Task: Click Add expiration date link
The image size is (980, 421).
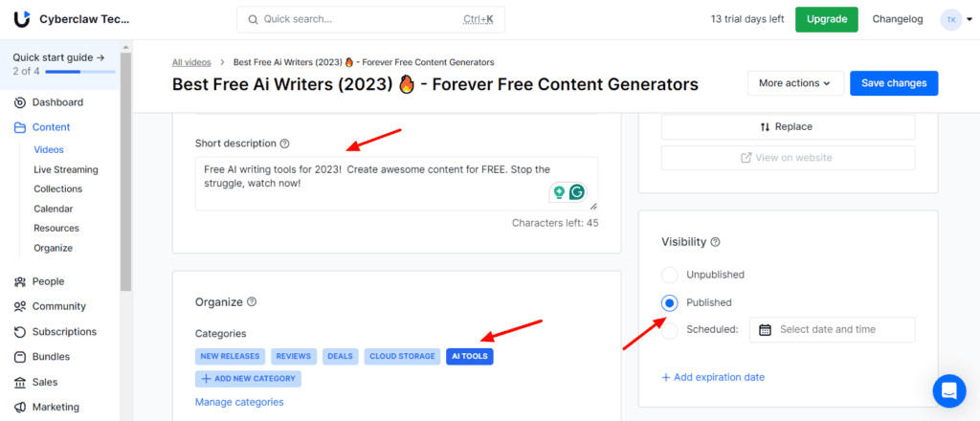Action: pos(713,377)
